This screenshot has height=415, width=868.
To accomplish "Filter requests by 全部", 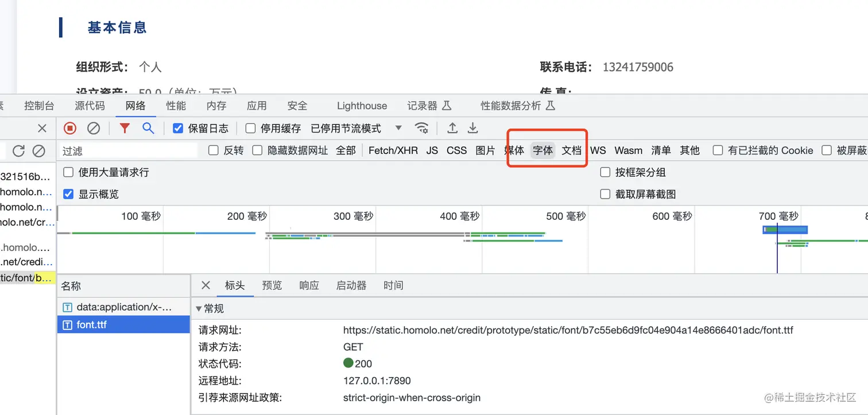I will click(x=346, y=150).
